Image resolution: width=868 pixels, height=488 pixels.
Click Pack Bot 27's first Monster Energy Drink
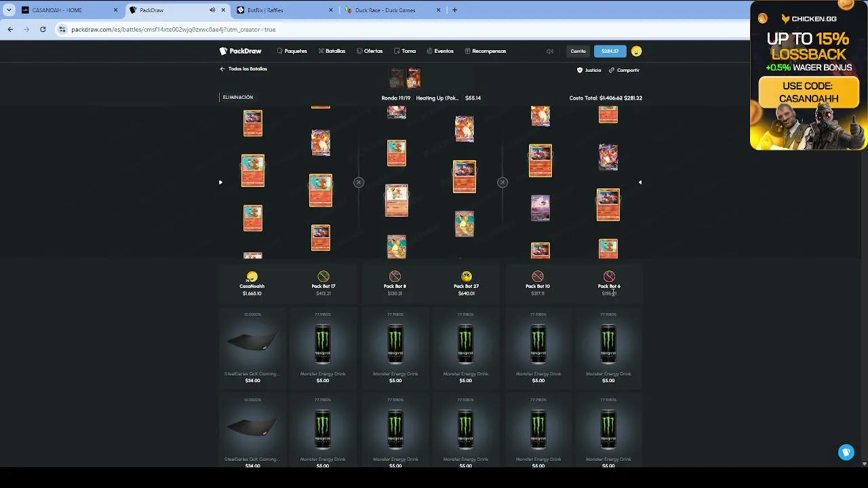coord(465,348)
